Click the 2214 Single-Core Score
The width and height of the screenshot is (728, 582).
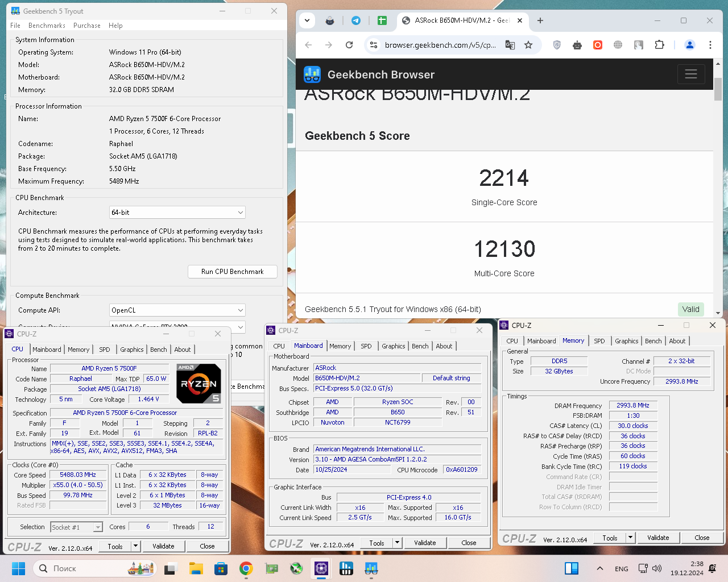(504, 178)
